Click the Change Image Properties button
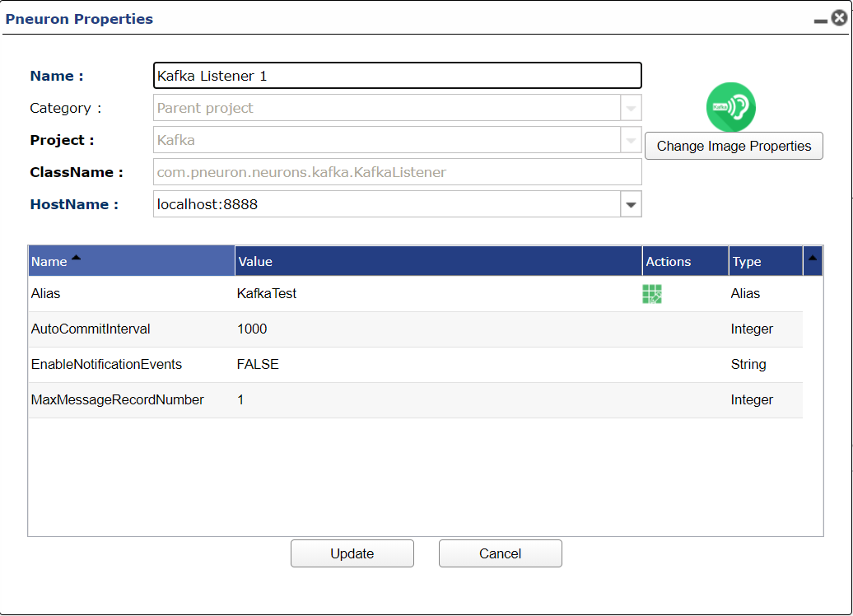853x616 pixels. click(x=734, y=146)
